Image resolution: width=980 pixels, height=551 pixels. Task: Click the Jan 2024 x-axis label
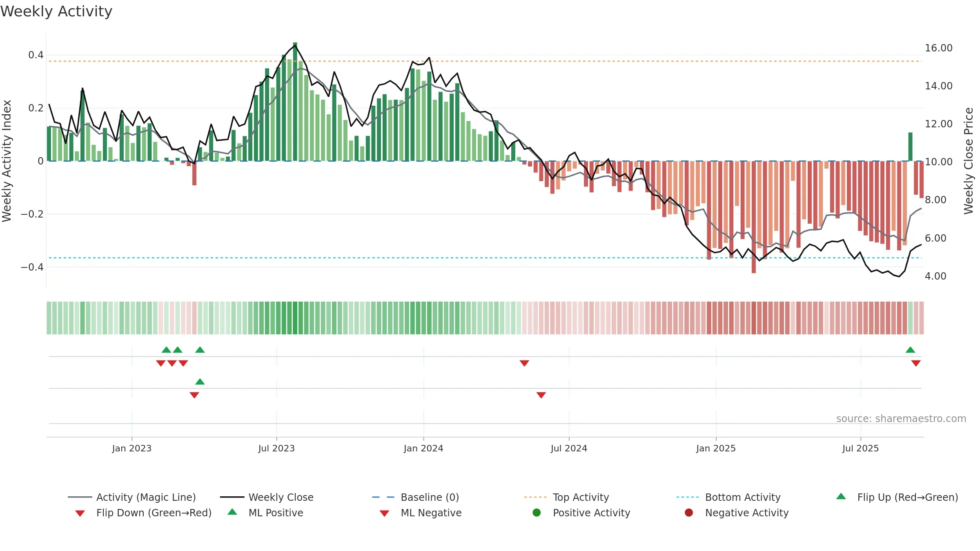tap(423, 449)
